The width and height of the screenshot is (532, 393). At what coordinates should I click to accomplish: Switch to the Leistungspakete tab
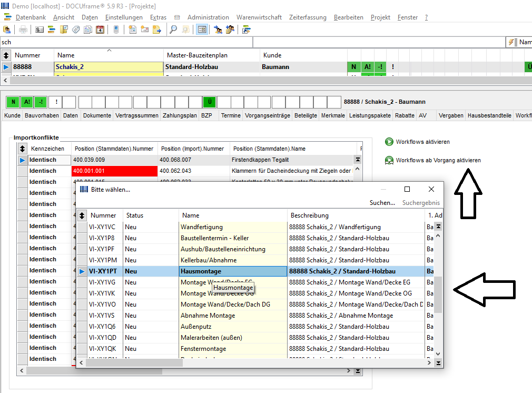coord(370,115)
